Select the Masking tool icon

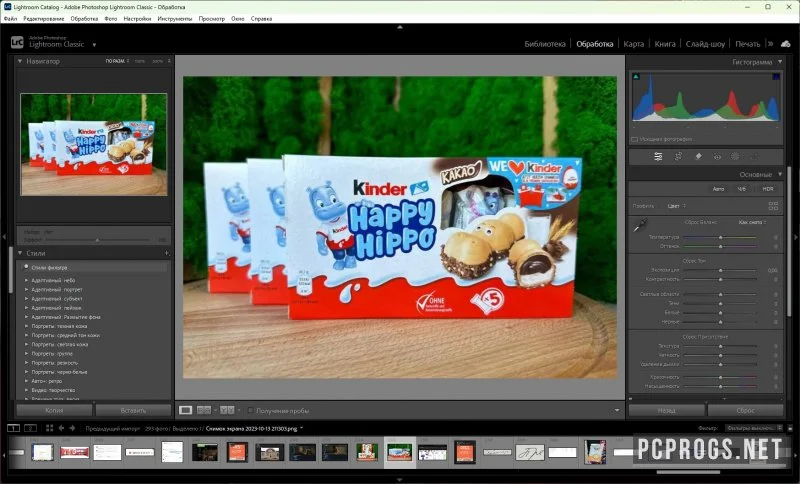(x=735, y=157)
